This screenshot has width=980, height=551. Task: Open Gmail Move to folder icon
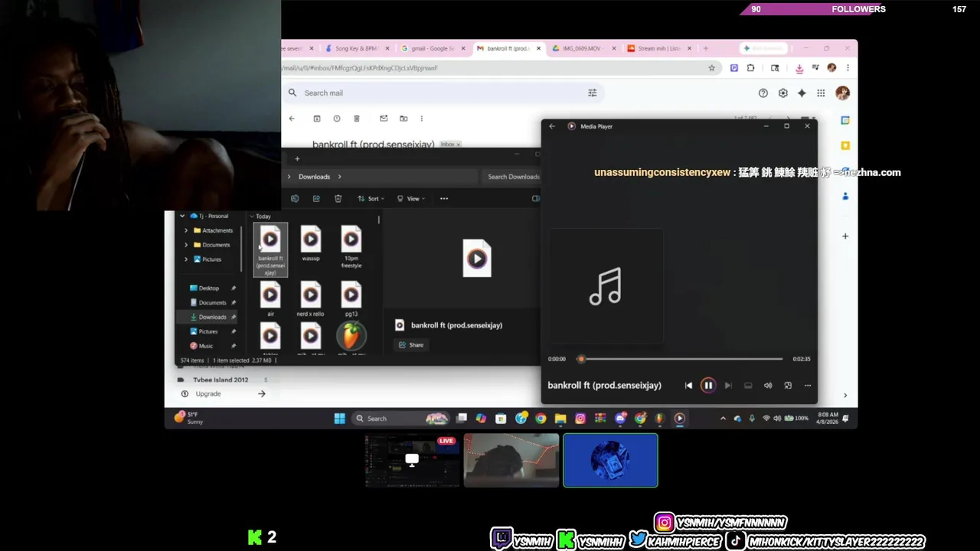403,119
